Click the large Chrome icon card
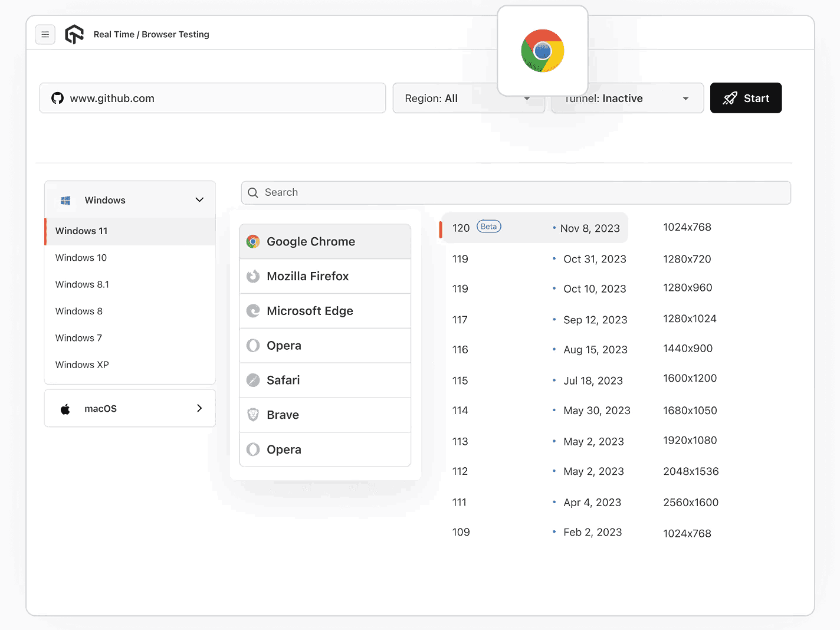The image size is (840, 630). pyautogui.click(x=542, y=51)
